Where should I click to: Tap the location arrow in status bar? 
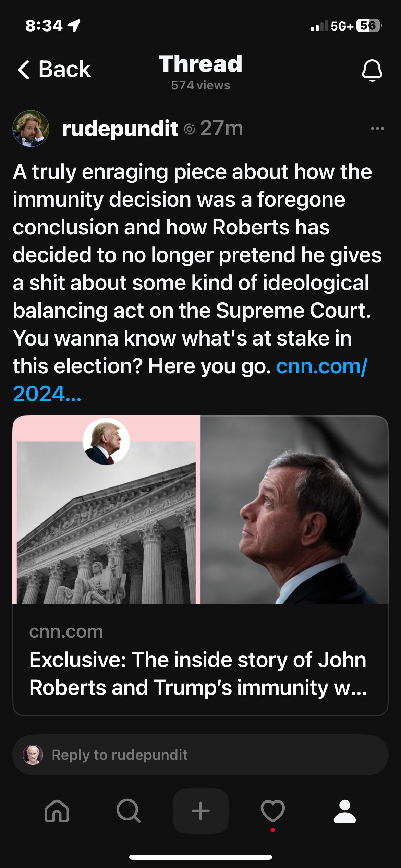[74, 26]
